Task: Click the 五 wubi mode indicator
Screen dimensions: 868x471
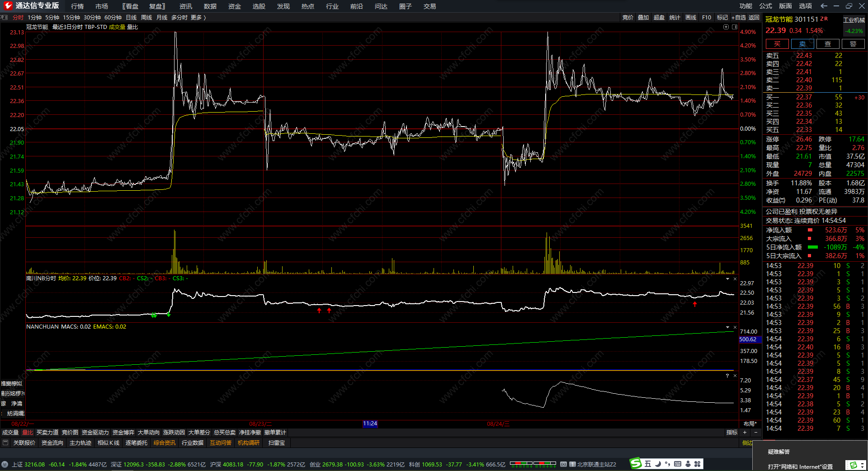Action: 648,464
